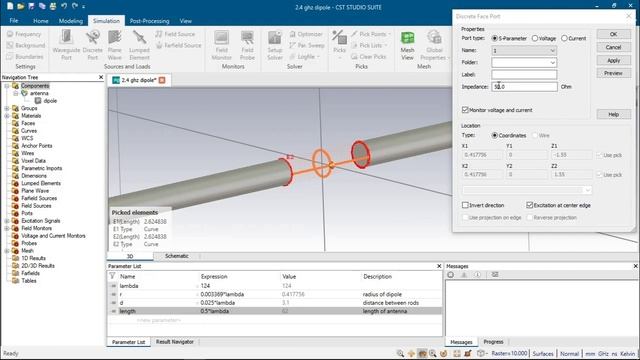Viewport: 640px width, 360px height.
Task: Click the Preview button in the port dialog
Action: (x=613, y=73)
